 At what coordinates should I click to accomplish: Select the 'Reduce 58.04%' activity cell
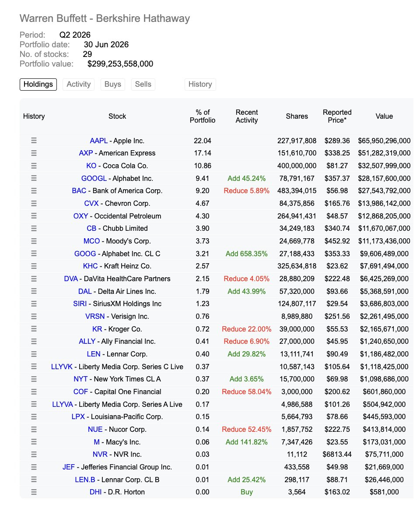click(247, 392)
